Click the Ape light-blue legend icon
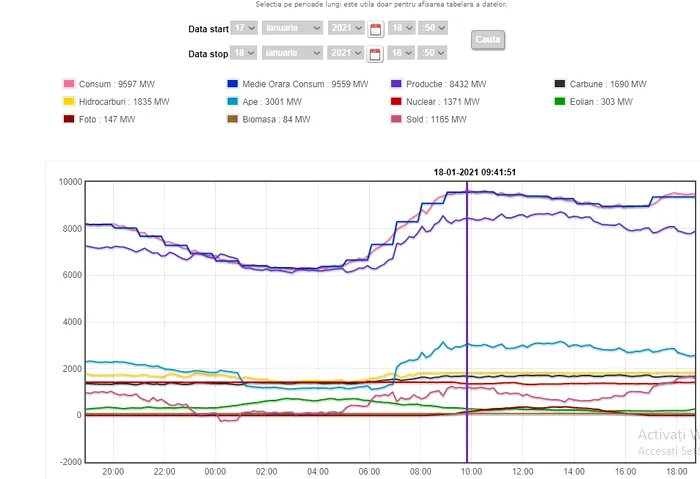The image size is (700, 479). [234, 102]
